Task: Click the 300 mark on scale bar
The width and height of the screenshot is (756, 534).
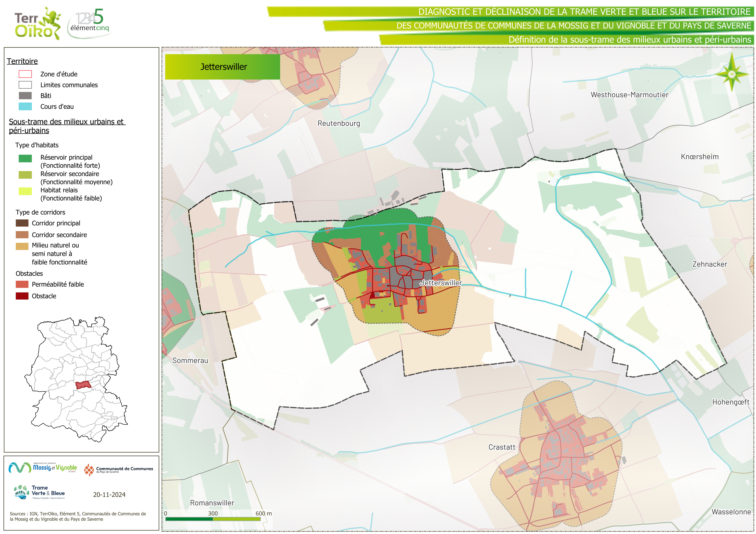Action: (x=213, y=513)
